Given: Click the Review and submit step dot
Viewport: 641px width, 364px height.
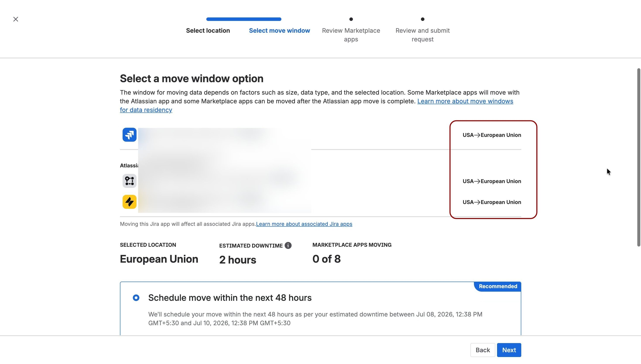Looking at the screenshot, I should (x=422, y=19).
